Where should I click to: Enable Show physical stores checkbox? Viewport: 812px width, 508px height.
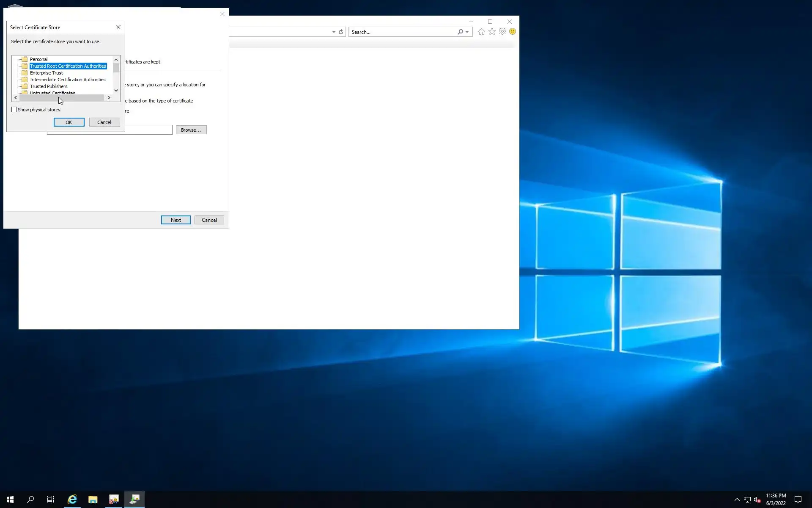tap(14, 110)
